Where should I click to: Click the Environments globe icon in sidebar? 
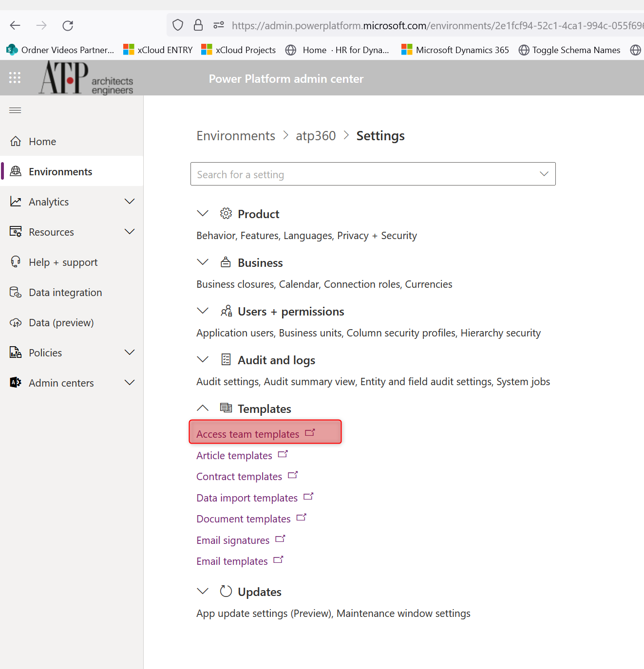click(x=16, y=171)
